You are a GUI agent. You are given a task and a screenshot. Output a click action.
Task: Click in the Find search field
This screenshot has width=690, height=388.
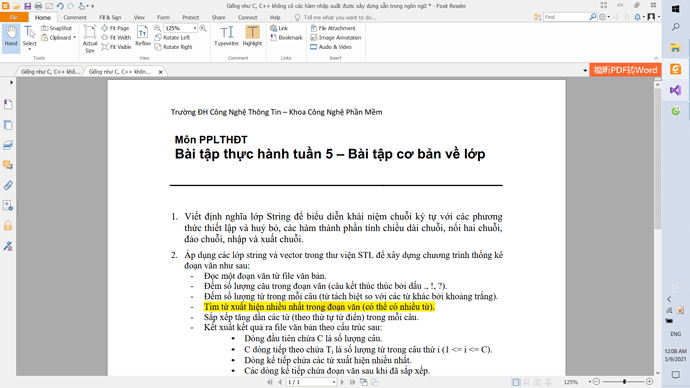(x=565, y=17)
